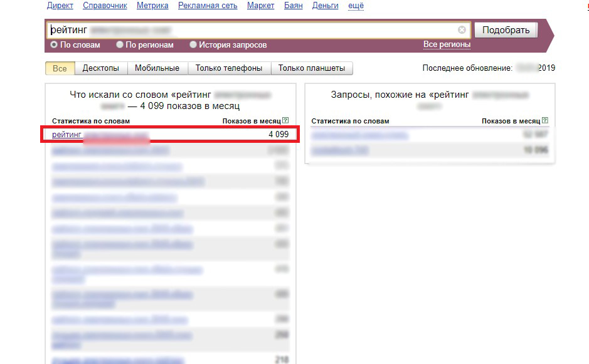Open the "Директ" link in top navigation
The width and height of the screenshot is (589, 364).
point(60,6)
